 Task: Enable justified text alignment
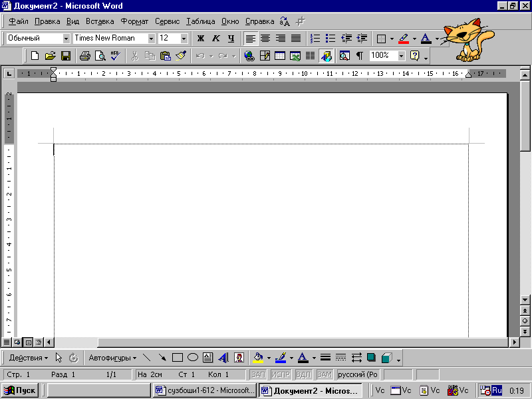pos(296,39)
